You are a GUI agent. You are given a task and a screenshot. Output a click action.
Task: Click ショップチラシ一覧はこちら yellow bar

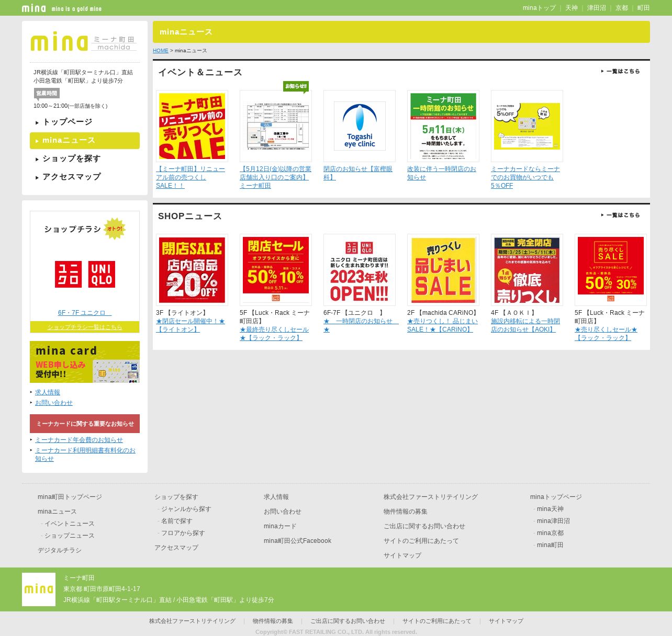point(85,327)
